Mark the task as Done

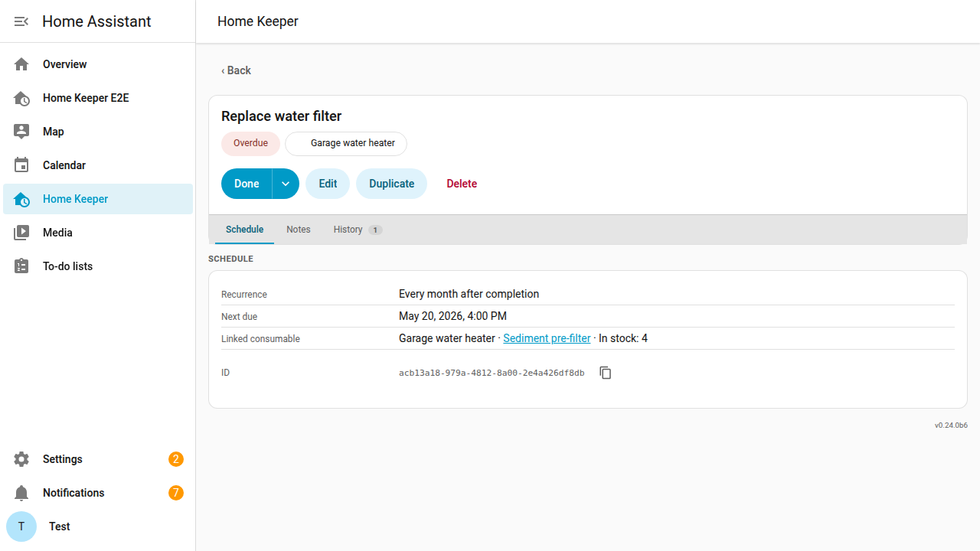tap(247, 184)
